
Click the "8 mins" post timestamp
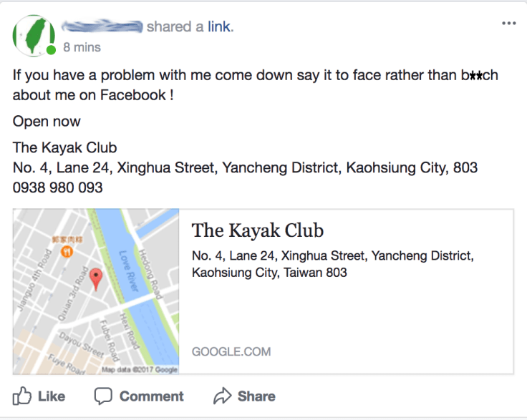coord(82,47)
